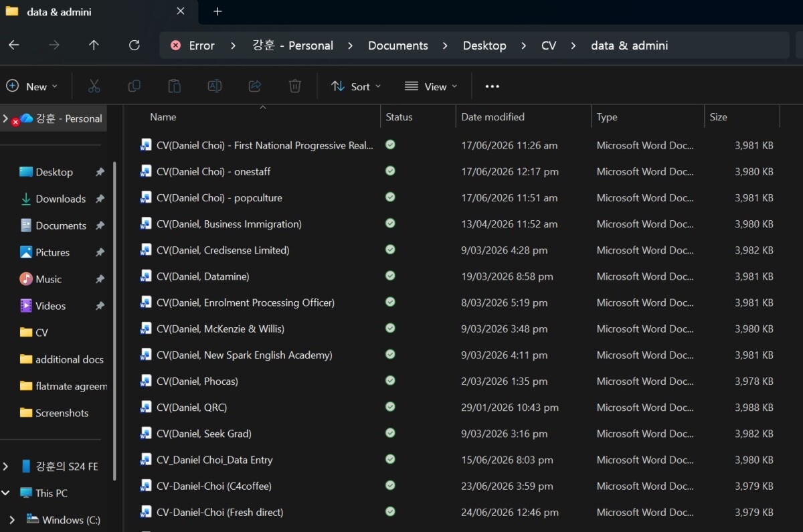Viewport: 803px width, 532px height.
Task: Select CV in the address breadcrumb
Action: (x=549, y=46)
